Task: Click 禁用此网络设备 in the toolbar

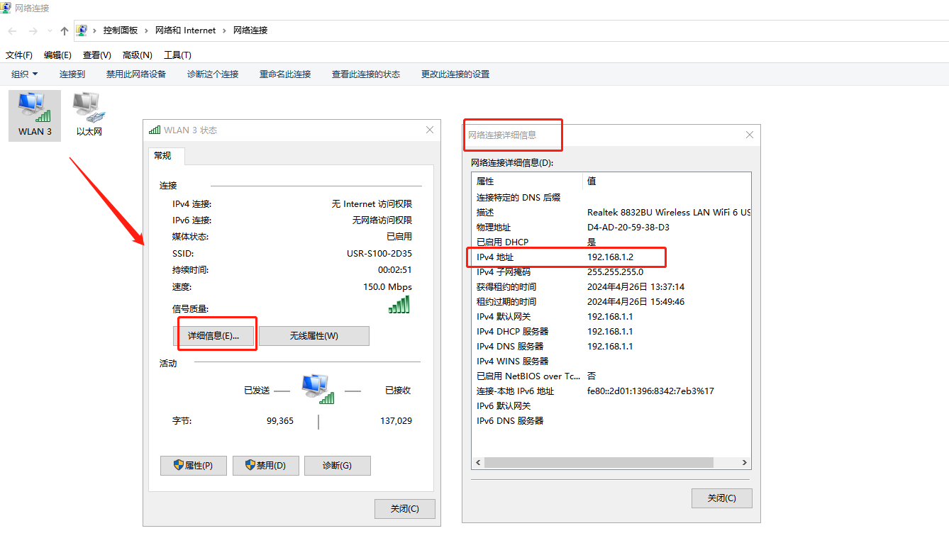Action: pos(136,74)
